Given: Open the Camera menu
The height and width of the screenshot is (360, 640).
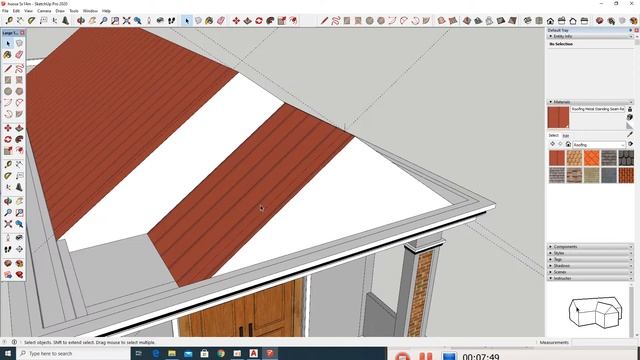Looking at the screenshot, I should pyautogui.click(x=44, y=11).
